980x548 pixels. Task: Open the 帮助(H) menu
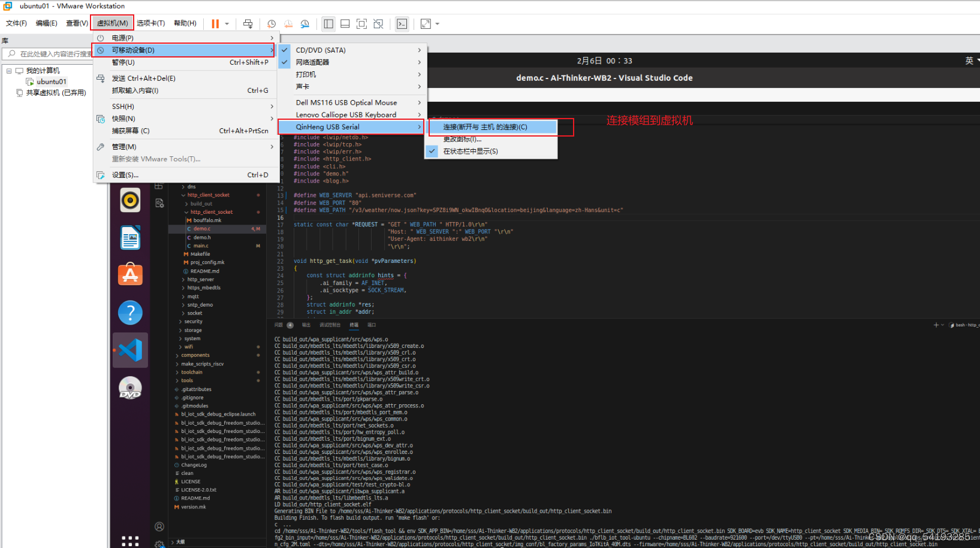tap(185, 23)
